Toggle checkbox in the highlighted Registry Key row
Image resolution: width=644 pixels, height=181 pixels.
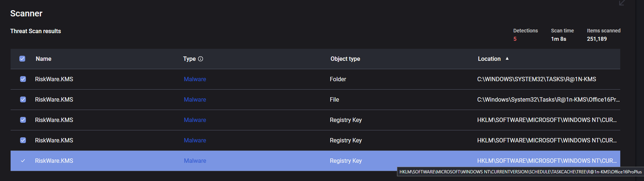[x=23, y=161]
